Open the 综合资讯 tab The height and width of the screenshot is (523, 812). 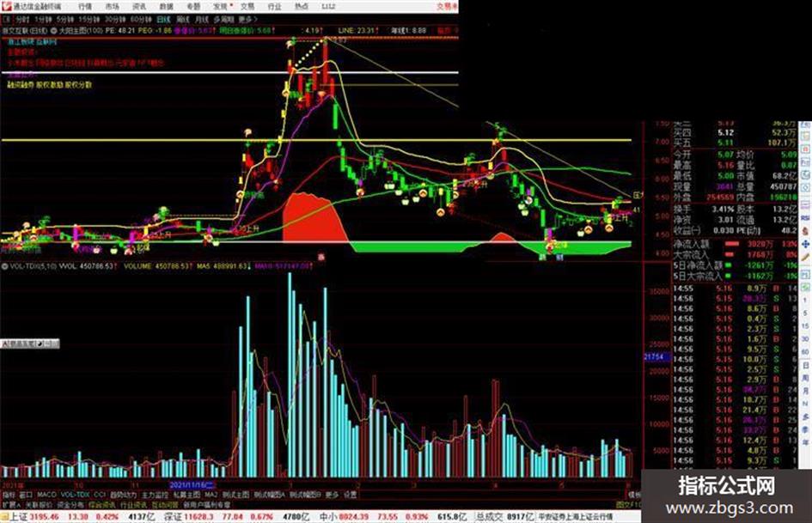[x=102, y=504]
